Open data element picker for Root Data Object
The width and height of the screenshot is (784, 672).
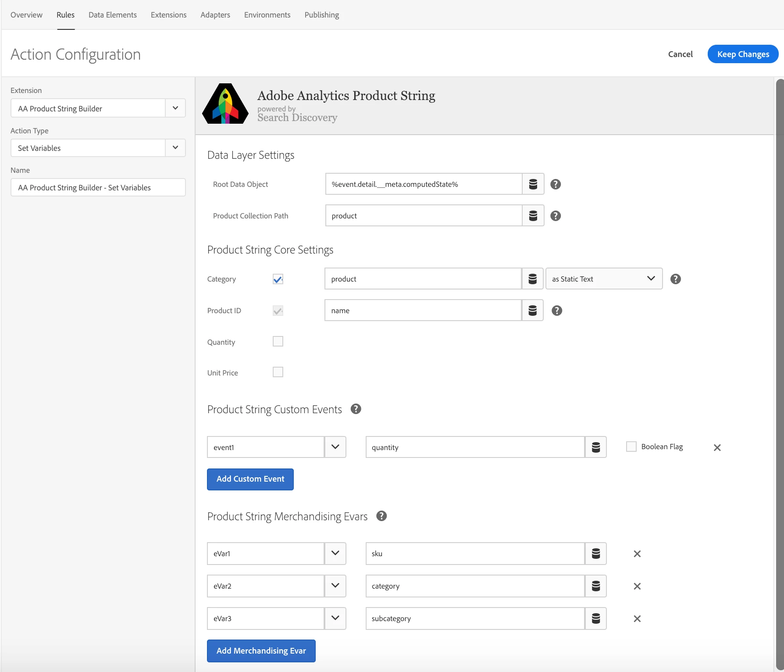(x=533, y=184)
